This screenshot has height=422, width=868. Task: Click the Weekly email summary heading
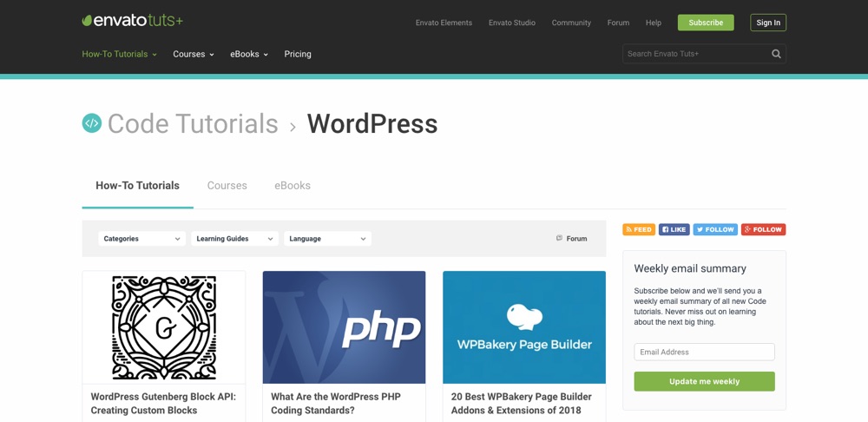click(690, 268)
